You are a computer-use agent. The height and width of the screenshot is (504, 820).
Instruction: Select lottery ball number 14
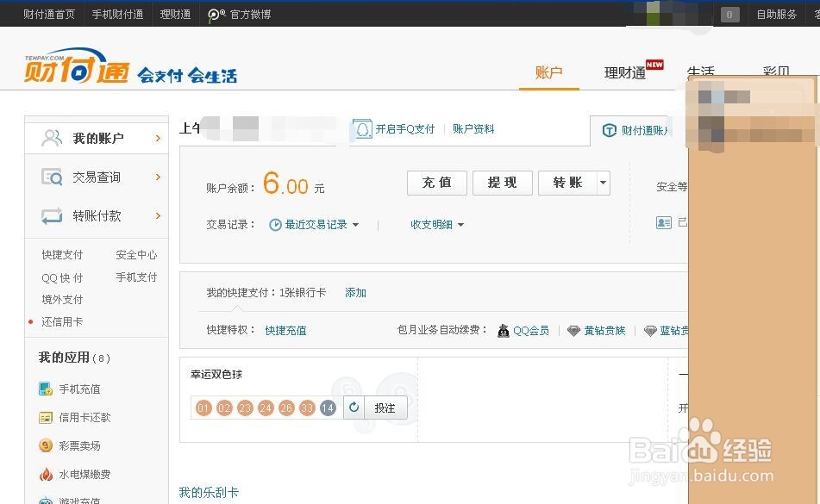click(x=328, y=408)
